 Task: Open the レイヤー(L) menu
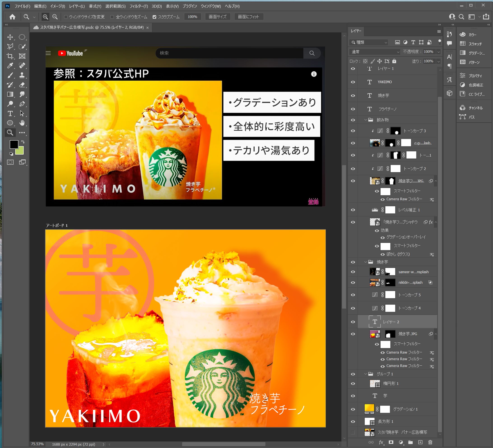(77, 6)
